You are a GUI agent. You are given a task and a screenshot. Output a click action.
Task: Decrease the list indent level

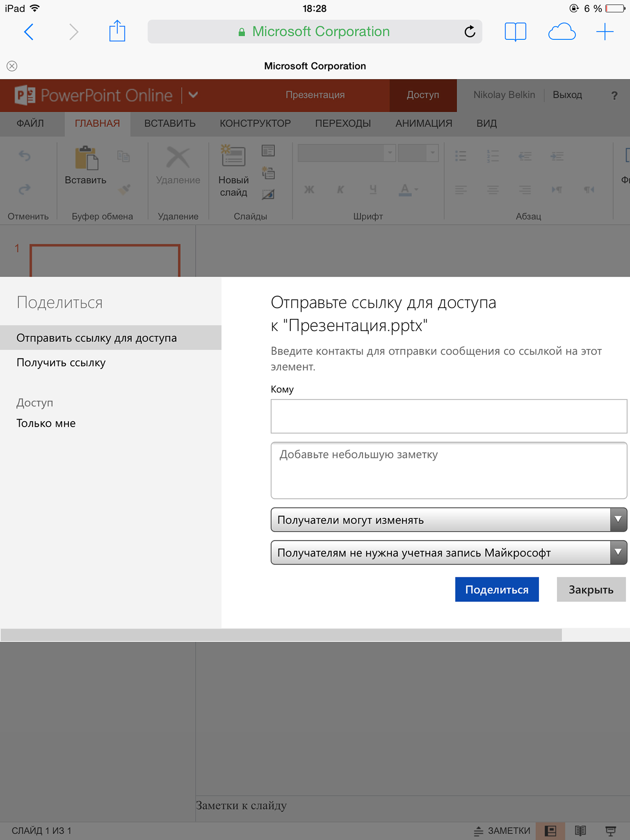point(525,156)
